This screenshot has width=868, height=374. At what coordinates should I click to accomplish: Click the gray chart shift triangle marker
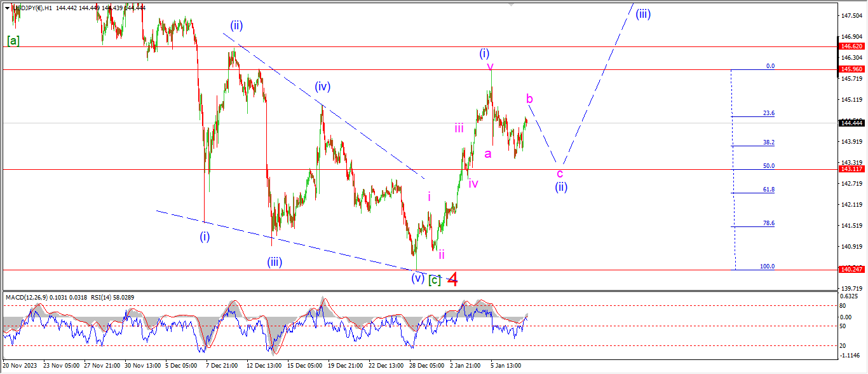point(511,4)
